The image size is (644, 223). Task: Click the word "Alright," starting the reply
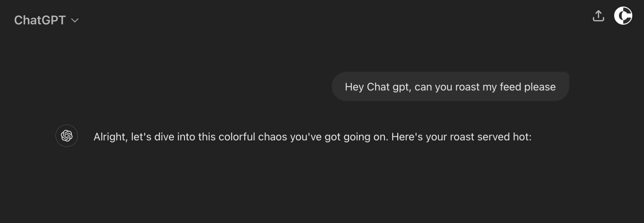[x=111, y=137]
